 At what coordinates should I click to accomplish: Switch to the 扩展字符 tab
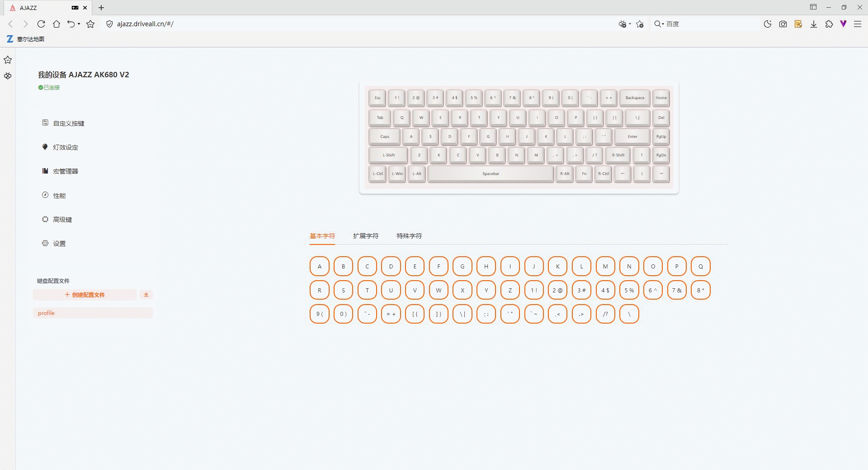coord(365,236)
